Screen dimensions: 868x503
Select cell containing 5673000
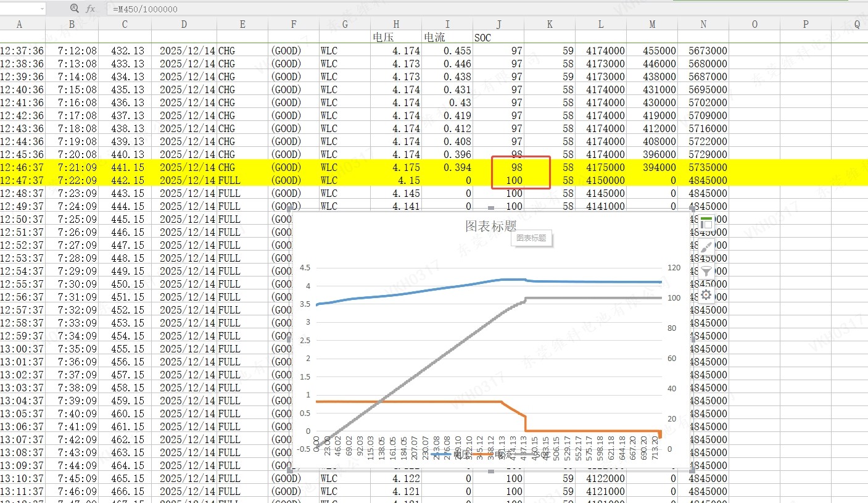pos(703,51)
